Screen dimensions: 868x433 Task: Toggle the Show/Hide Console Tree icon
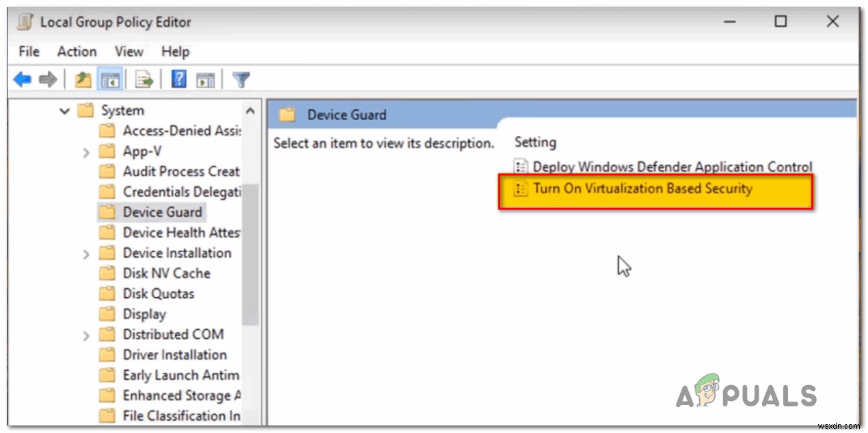(110, 79)
